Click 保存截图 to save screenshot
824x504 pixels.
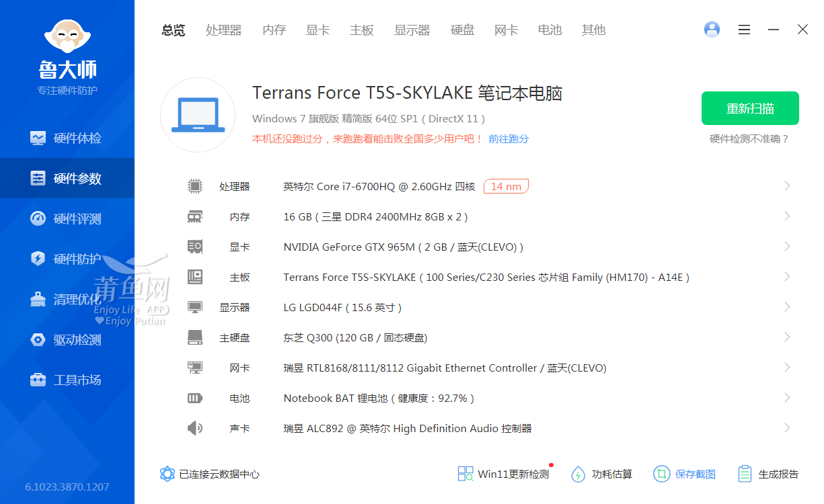tap(685, 474)
